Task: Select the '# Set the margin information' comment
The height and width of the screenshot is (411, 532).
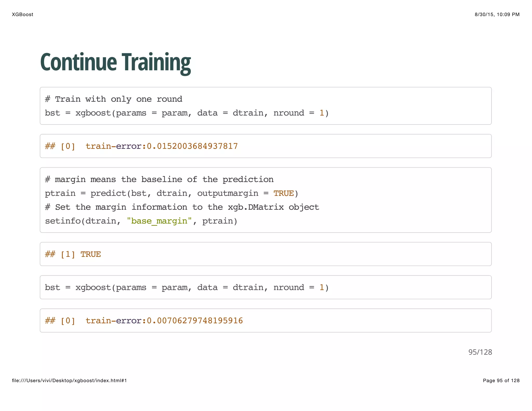Action: [182, 207]
